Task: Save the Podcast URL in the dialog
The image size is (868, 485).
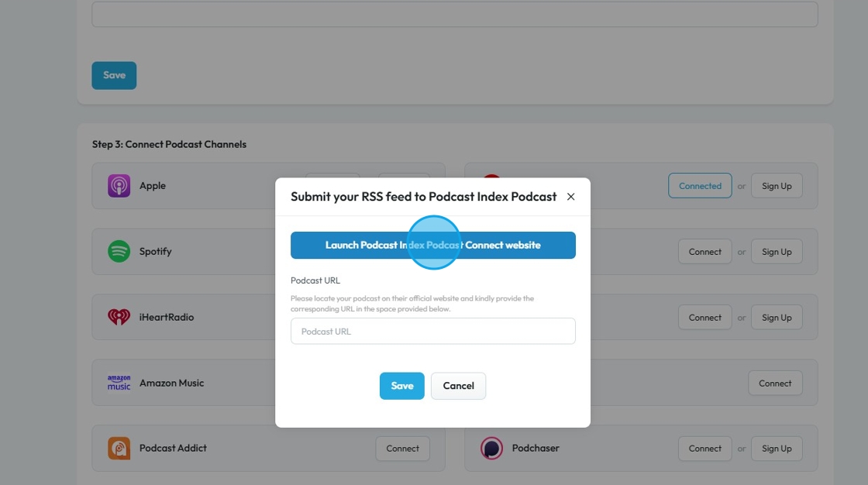Action: point(401,386)
